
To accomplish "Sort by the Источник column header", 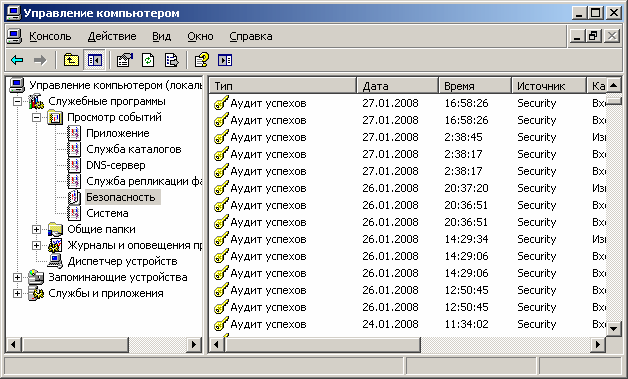I will click(549, 86).
